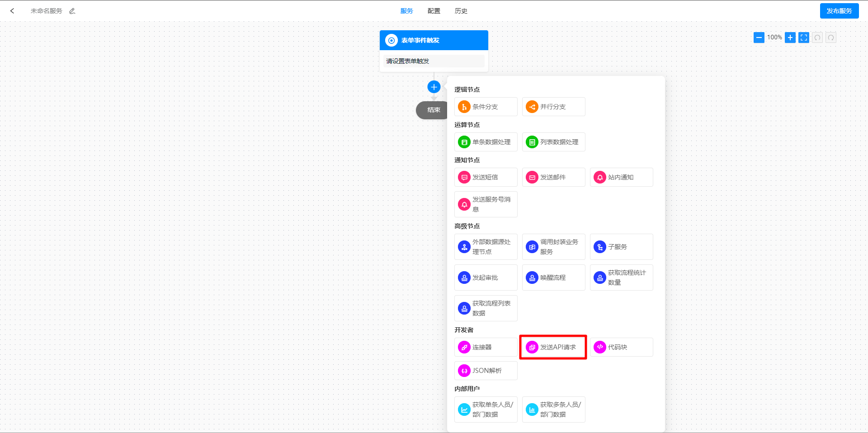Click the undo arrow icon
The width and height of the screenshot is (868, 433).
pos(817,38)
